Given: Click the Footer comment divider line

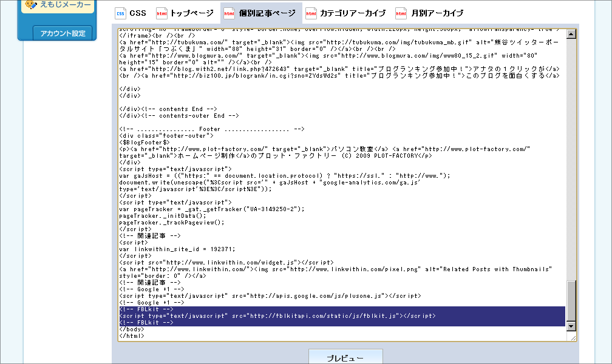Looking at the screenshot, I should click(x=211, y=129).
